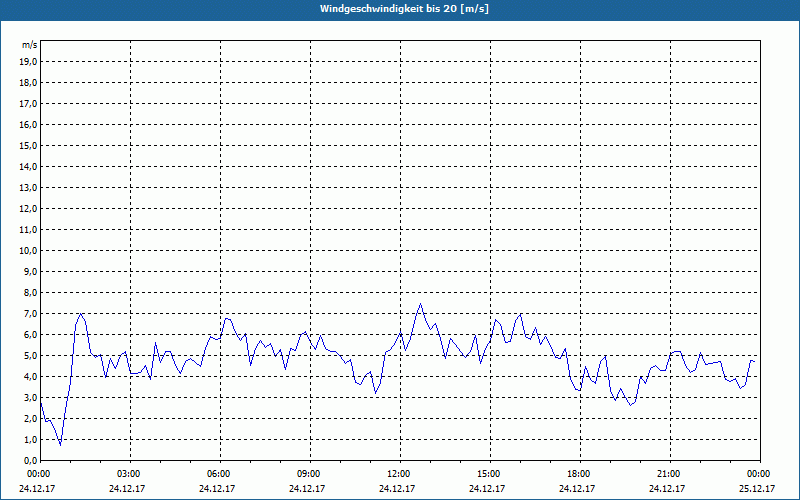Viewport: 800px width, 500px height.
Task: Click the "24.12.17" date under 12:00
Action: (397, 488)
